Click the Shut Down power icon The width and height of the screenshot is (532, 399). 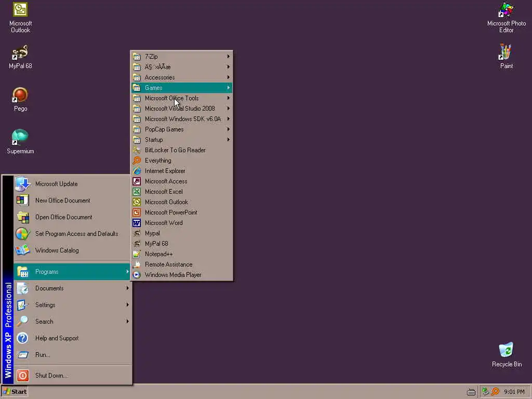(x=23, y=375)
